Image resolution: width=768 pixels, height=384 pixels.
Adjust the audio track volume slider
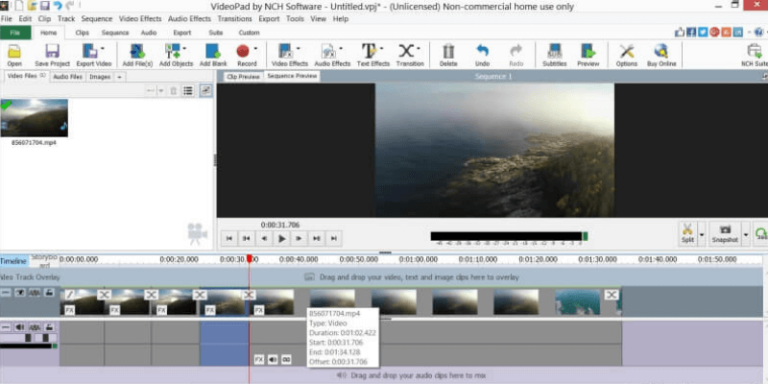point(28,338)
